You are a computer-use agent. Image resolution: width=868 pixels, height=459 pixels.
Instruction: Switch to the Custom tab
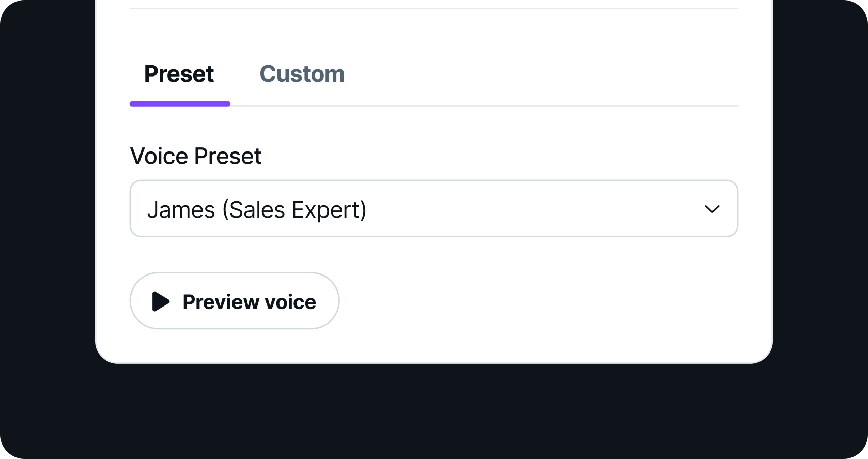[x=302, y=74]
